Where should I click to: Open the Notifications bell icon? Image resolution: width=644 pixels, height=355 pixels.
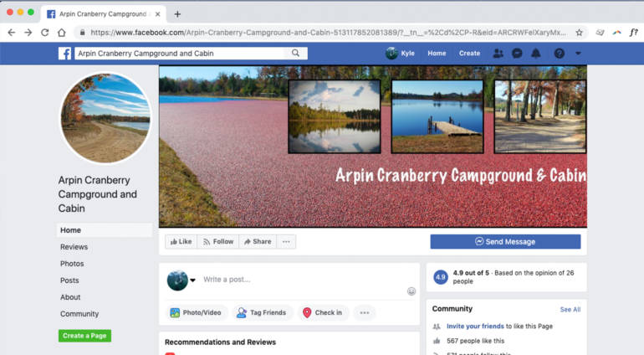click(x=536, y=53)
